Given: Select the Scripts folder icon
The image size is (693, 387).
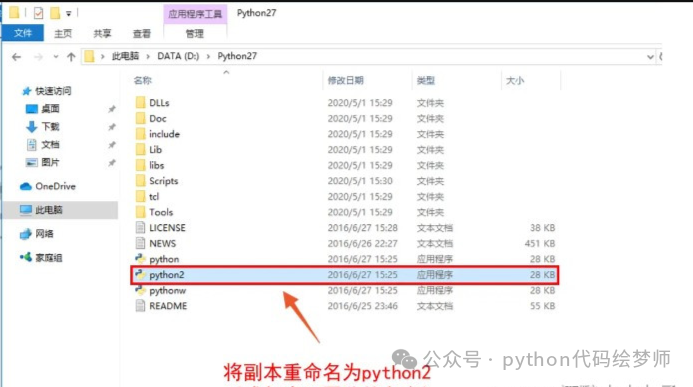Looking at the screenshot, I should point(141,181).
